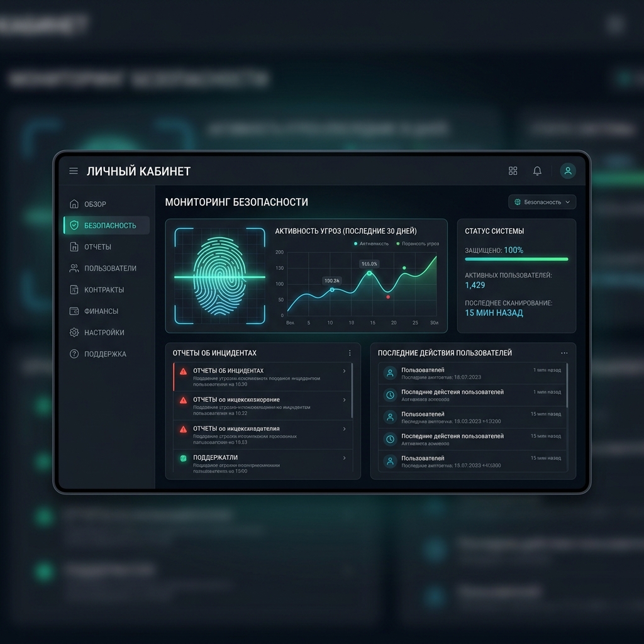Open the КОНТРАКТЫ sidebar item
The height and width of the screenshot is (644, 644).
pos(107,289)
